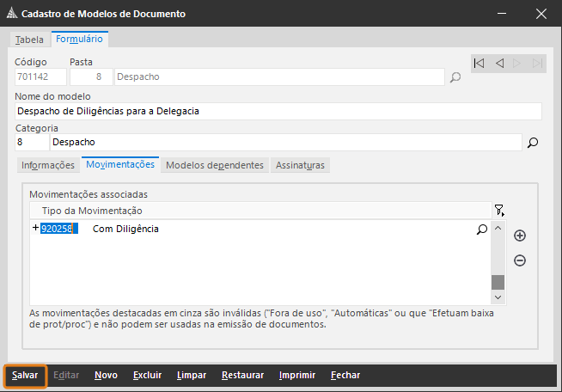Click the application logo in title bar
Screen dimensions: 562x392
point(12,13)
